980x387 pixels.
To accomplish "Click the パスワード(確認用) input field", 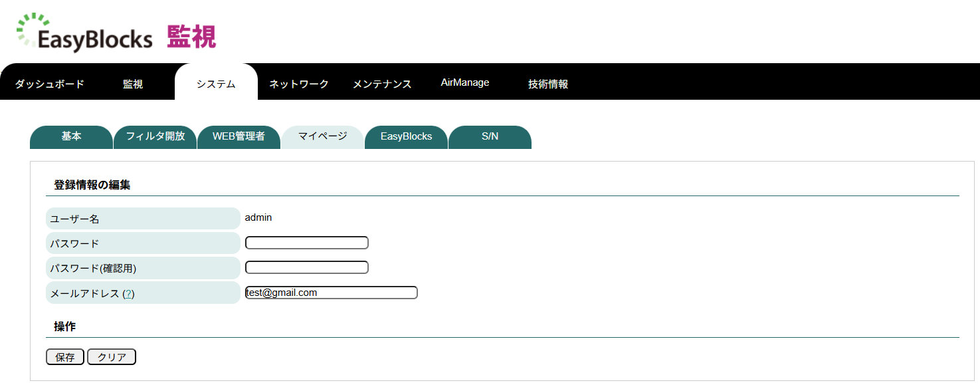I will click(x=306, y=267).
